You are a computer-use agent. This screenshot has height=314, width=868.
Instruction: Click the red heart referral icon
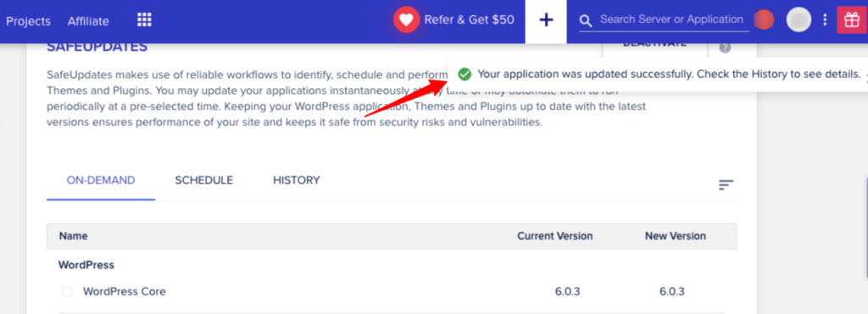pyautogui.click(x=406, y=20)
